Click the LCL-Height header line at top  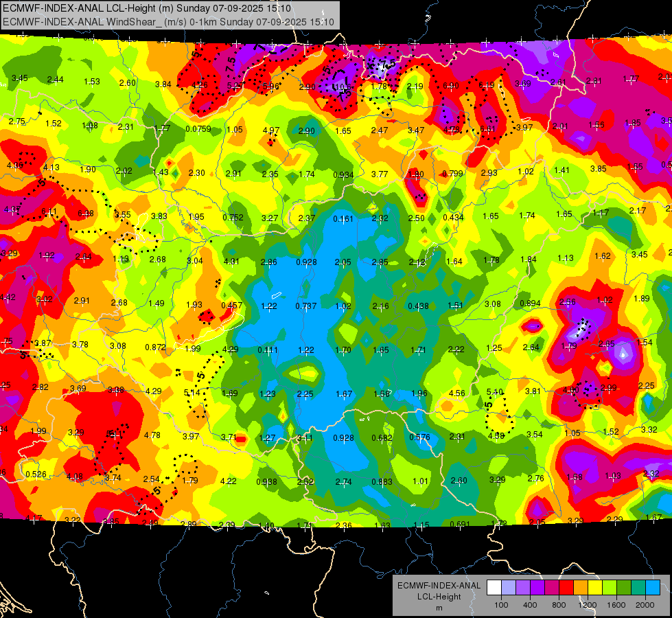tap(147, 8)
